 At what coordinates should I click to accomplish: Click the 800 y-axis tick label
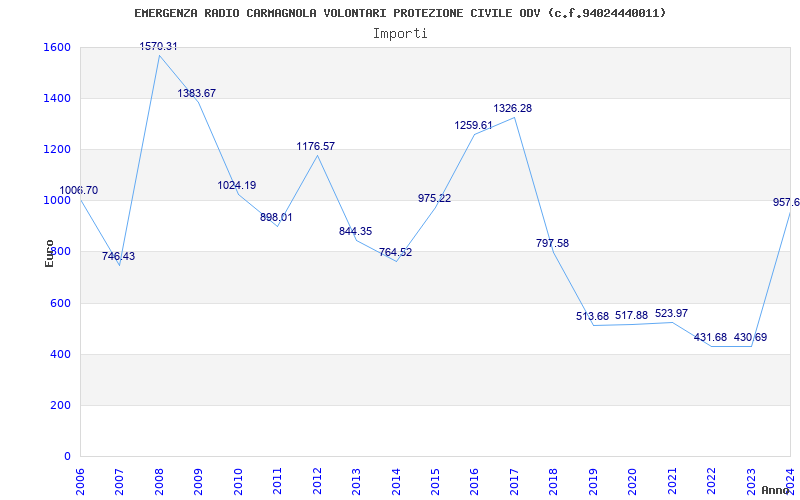click(58, 252)
